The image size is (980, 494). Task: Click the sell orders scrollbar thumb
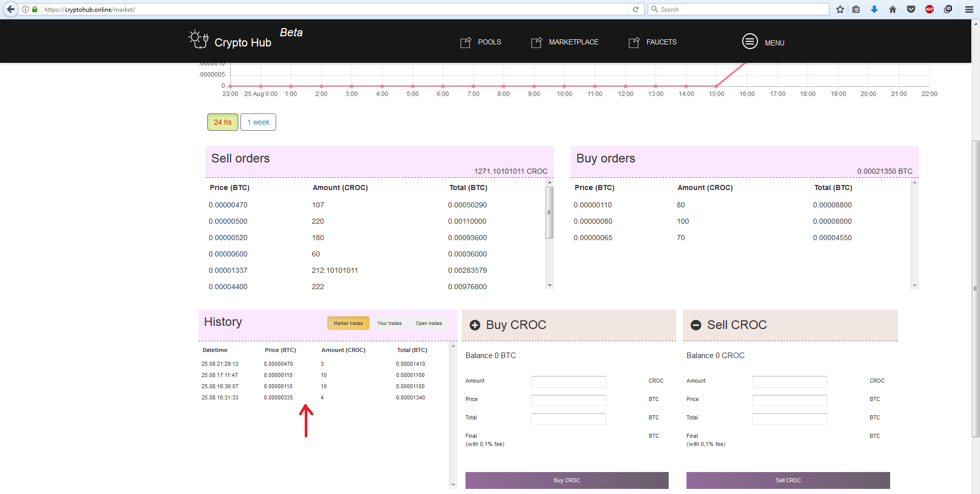coord(550,213)
